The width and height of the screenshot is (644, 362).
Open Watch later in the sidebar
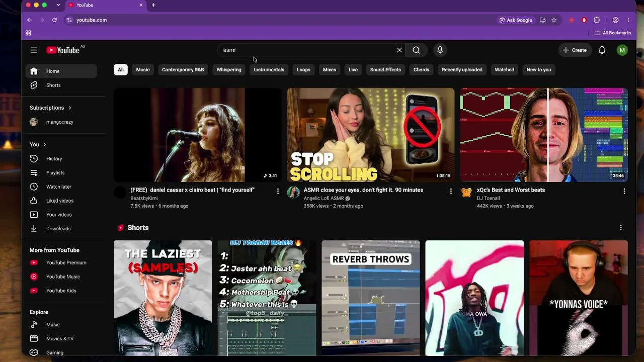61,187
